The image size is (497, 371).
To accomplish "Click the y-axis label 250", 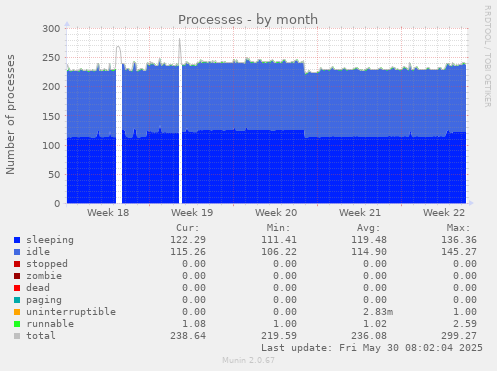I will point(51,58).
